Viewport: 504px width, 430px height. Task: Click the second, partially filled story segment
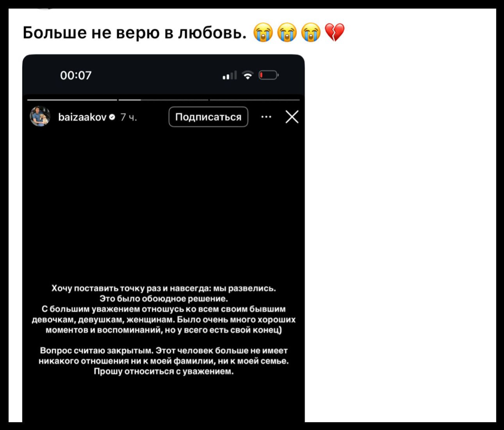tap(163, 100)
